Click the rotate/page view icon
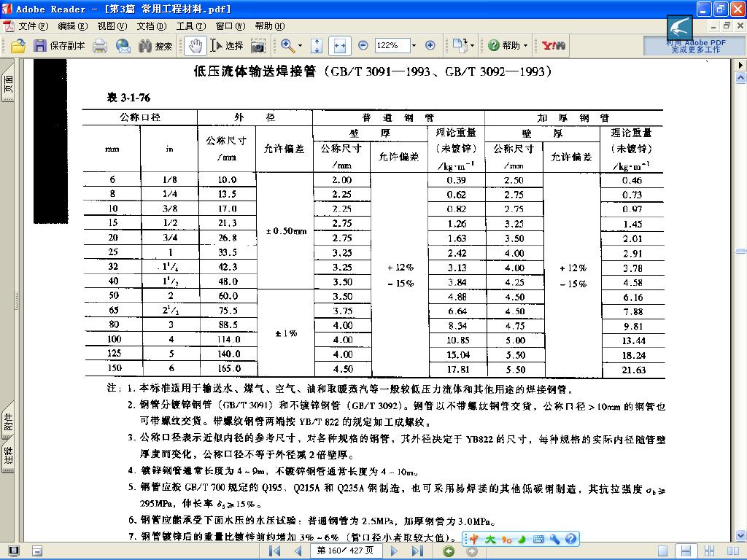Viewport: 747px width, 560px height. [x=460, y=46]
